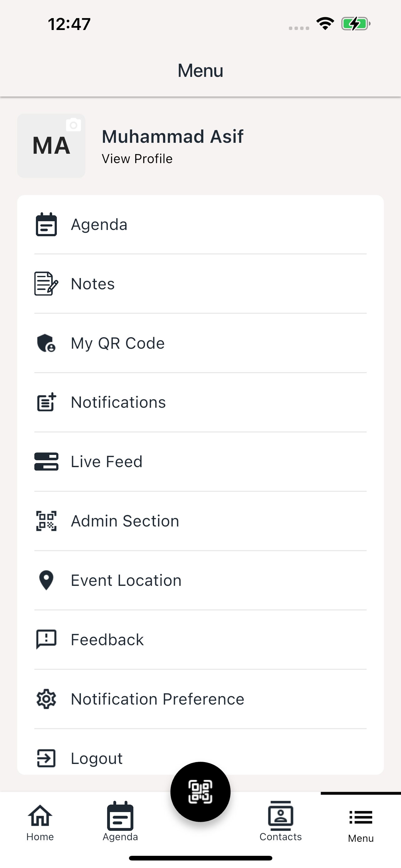Switch to the Agenda bottom tab

pos(120,822)
